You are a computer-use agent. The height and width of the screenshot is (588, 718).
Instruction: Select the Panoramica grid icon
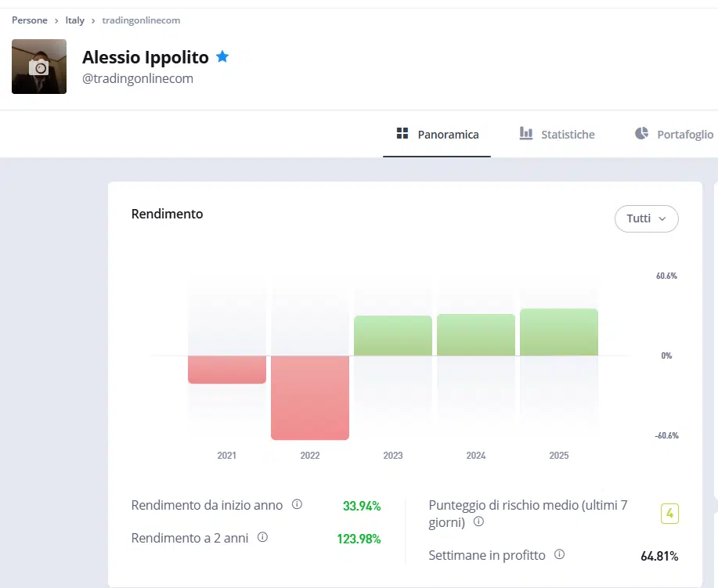click(x=401, y=133)
